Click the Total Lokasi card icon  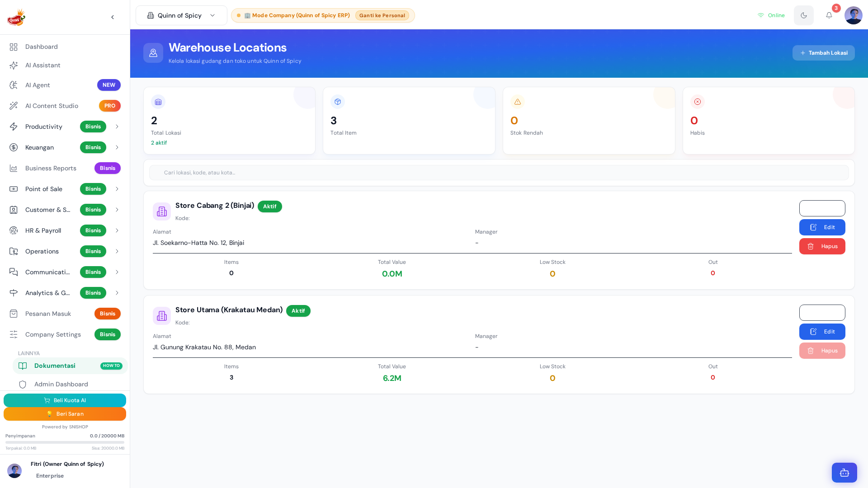click(158, 102)
